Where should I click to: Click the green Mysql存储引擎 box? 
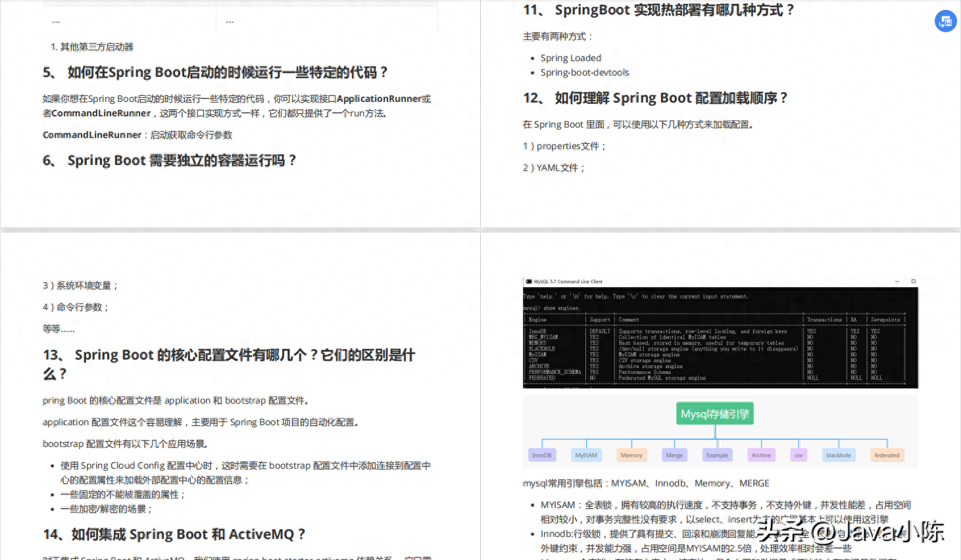tap(714, 413)
